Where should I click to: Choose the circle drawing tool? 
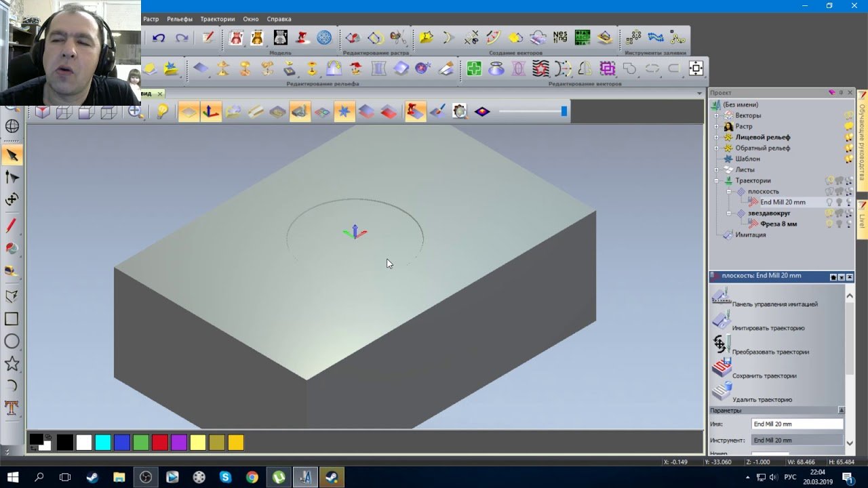coord(12,342)
